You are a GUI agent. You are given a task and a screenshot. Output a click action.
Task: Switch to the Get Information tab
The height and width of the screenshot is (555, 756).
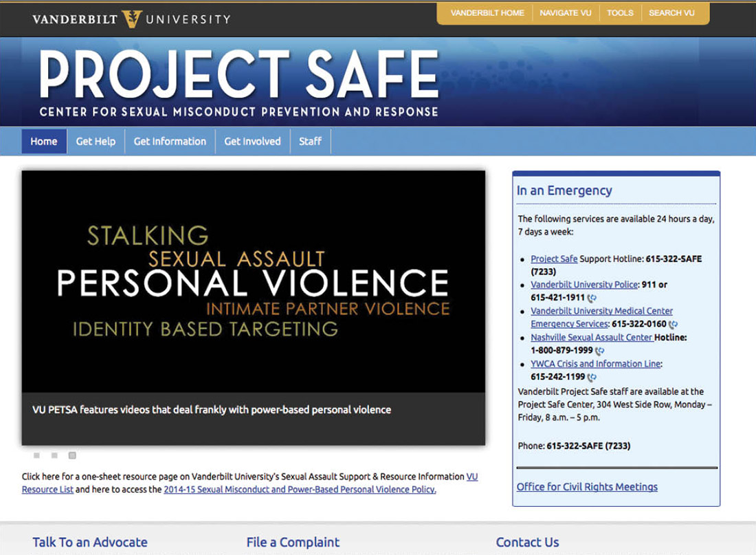click(x=169, y=141)
